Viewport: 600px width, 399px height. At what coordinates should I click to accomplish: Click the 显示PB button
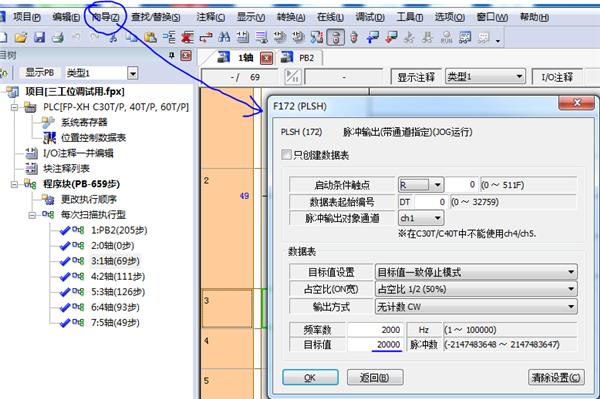tap(39, 73)
